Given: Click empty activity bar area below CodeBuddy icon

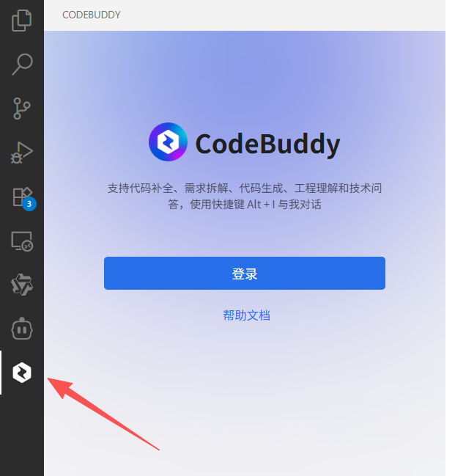Looking at the screenshot, I should click(x=22, y=436).
